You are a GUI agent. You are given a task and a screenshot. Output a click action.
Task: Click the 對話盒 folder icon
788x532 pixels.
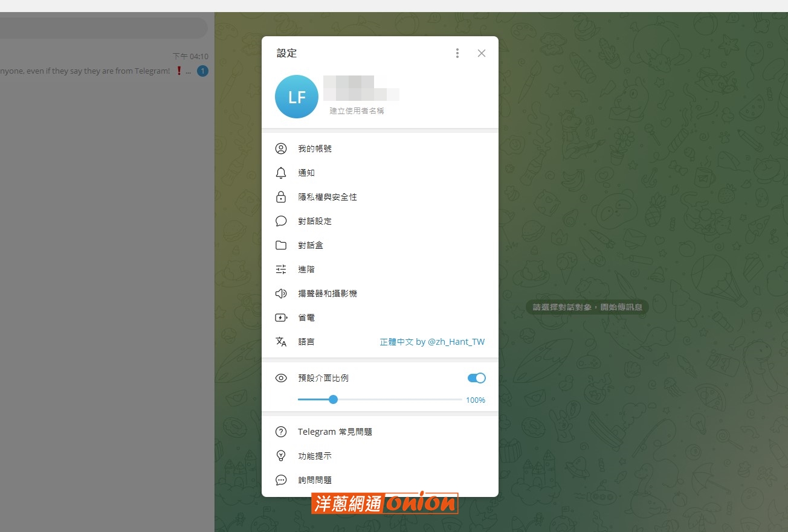coord(281,245)
